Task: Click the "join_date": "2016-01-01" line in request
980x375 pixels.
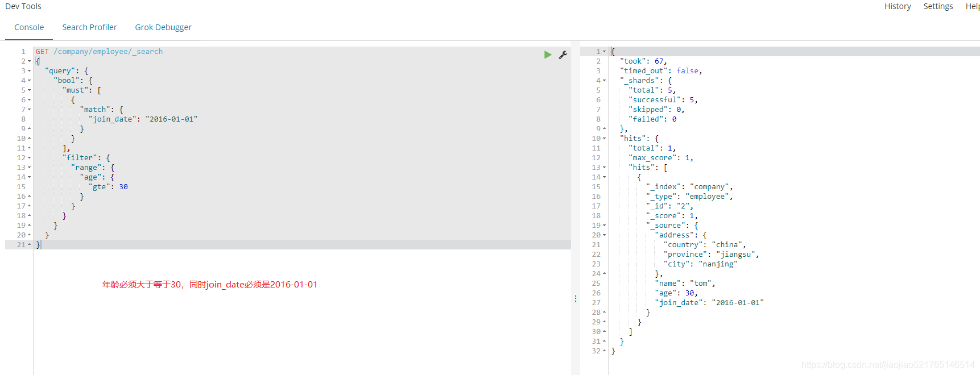Action: pyautogui.click(x=143, y=119)
